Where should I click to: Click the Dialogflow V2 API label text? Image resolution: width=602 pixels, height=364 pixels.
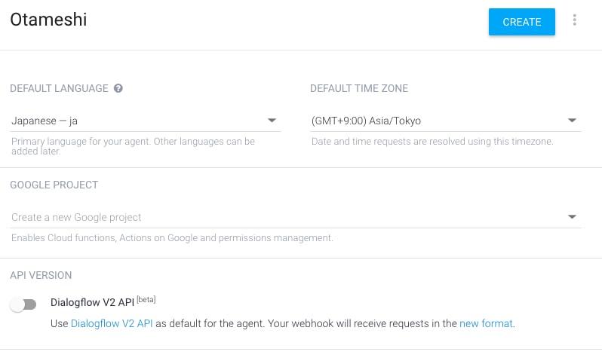[x=92, y=302]
